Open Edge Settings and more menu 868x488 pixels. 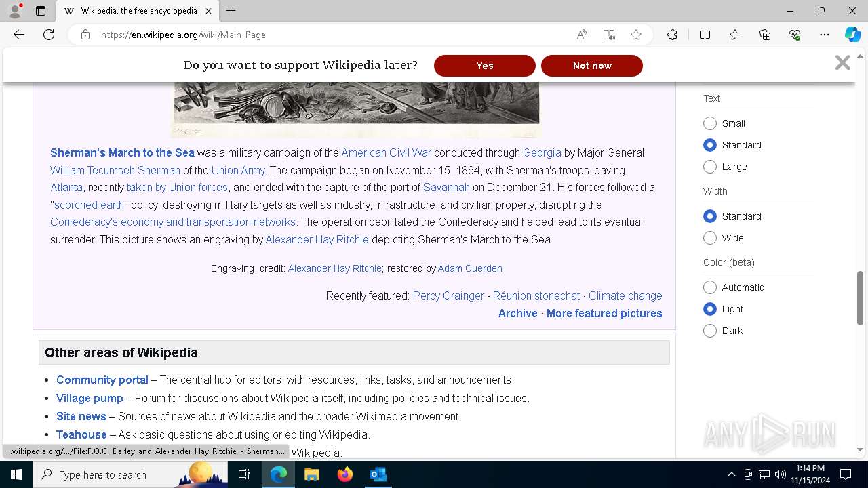(x=825, y=35)
